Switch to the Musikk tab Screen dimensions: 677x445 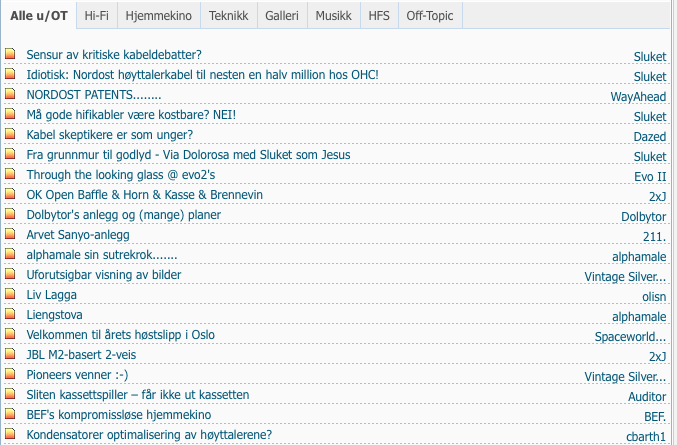[333, 16]
